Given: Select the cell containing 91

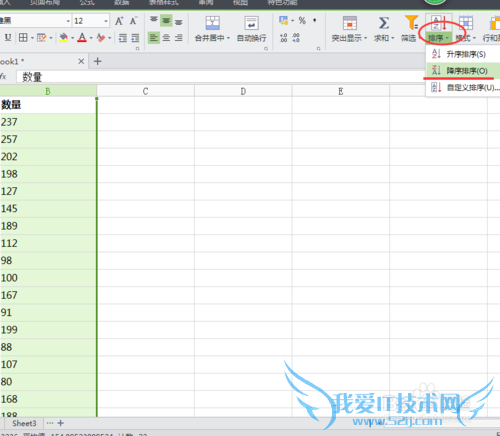Looking at the screenshot, I should pos(48,313).
